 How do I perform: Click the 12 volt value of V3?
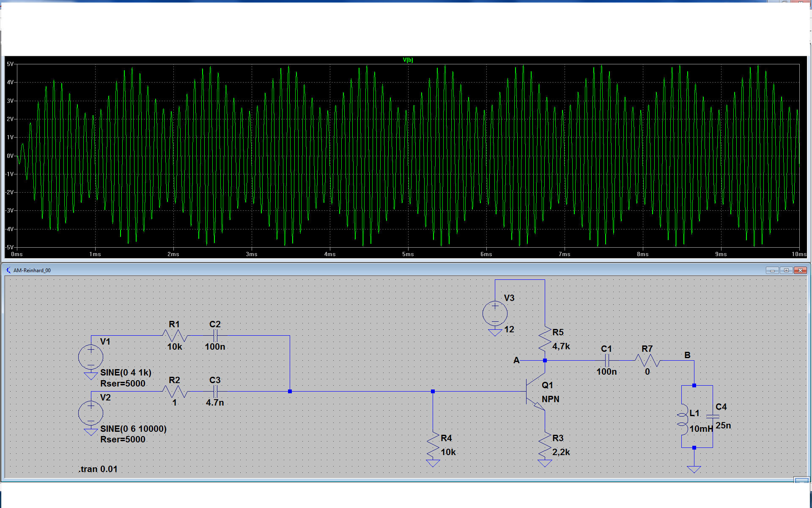tap(509, 329)
